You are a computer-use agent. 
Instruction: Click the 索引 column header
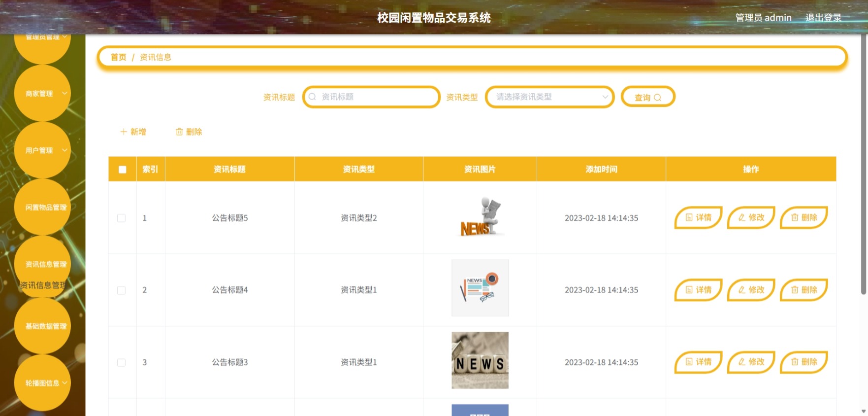[x=150, y=169]
